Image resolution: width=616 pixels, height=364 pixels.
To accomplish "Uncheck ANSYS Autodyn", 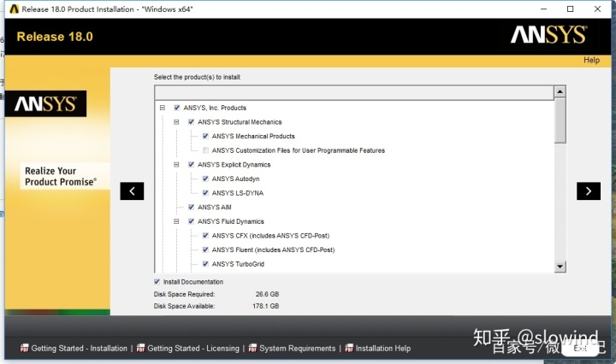I will pyautogui.click(x=205, y=179).
